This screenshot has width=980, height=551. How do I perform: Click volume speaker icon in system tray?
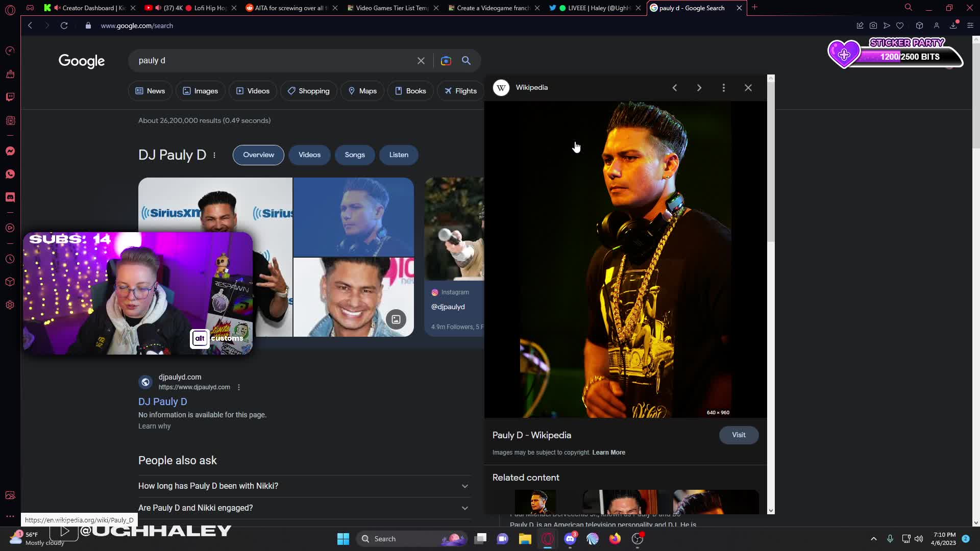point(919,539)
